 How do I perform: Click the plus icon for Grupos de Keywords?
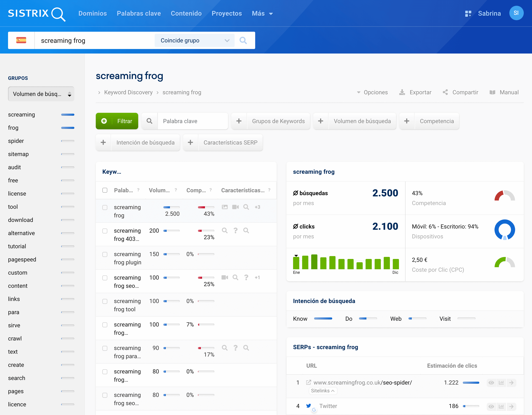click(239, 121)
